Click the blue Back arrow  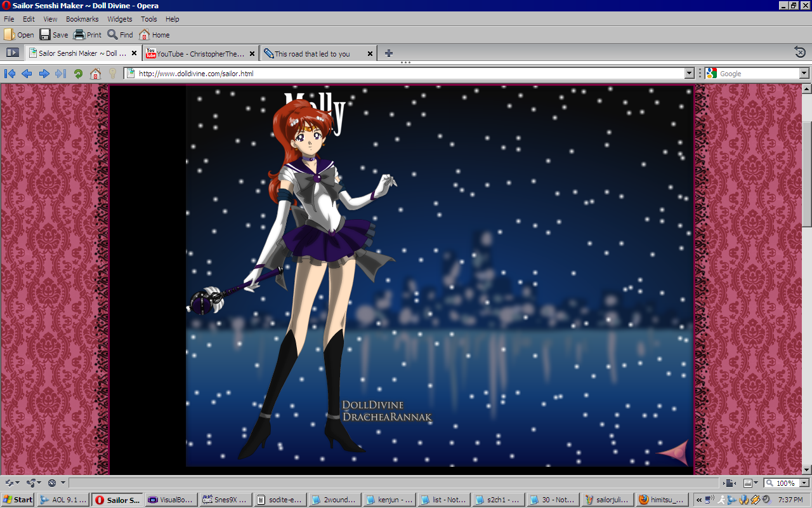click(27, 74)
